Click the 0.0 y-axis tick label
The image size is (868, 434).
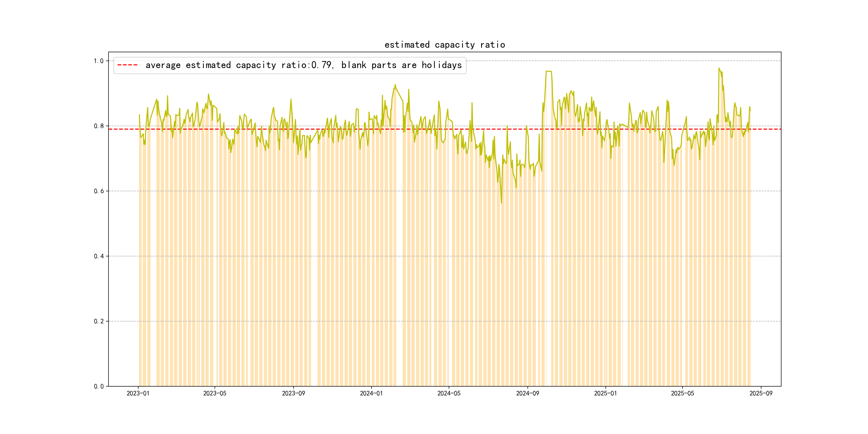pos(98,386)
